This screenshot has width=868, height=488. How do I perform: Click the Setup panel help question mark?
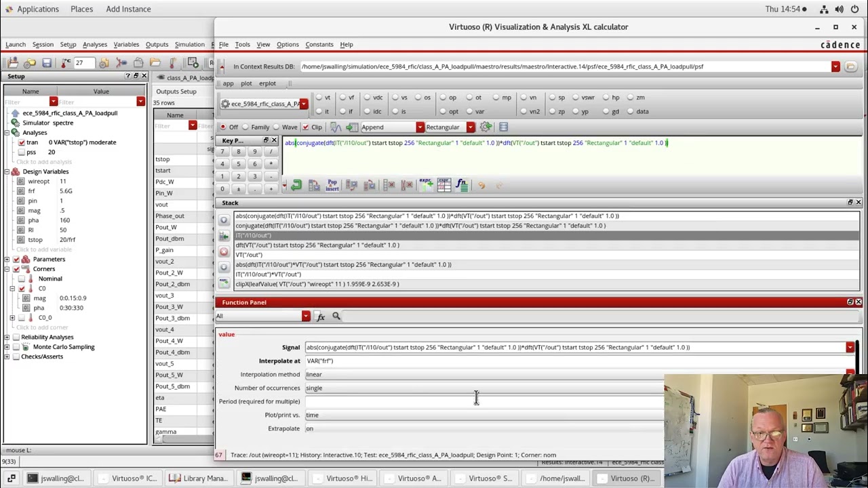coord(127,76)
